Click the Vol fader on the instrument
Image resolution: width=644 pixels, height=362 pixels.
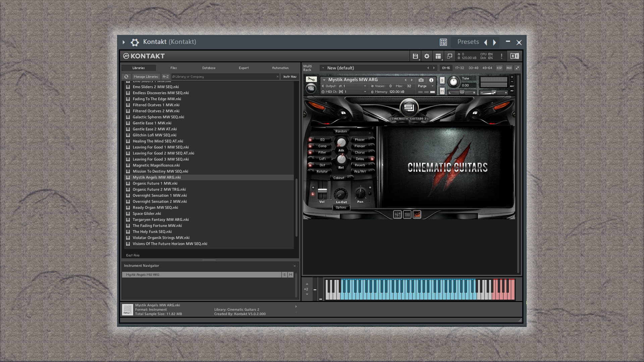322,190
